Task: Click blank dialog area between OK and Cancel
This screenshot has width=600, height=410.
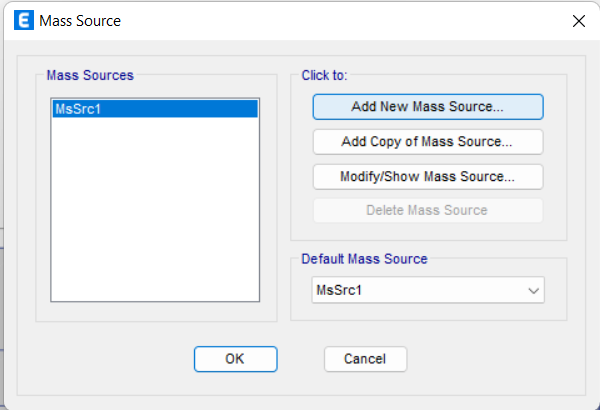Action: coord(301,359)
